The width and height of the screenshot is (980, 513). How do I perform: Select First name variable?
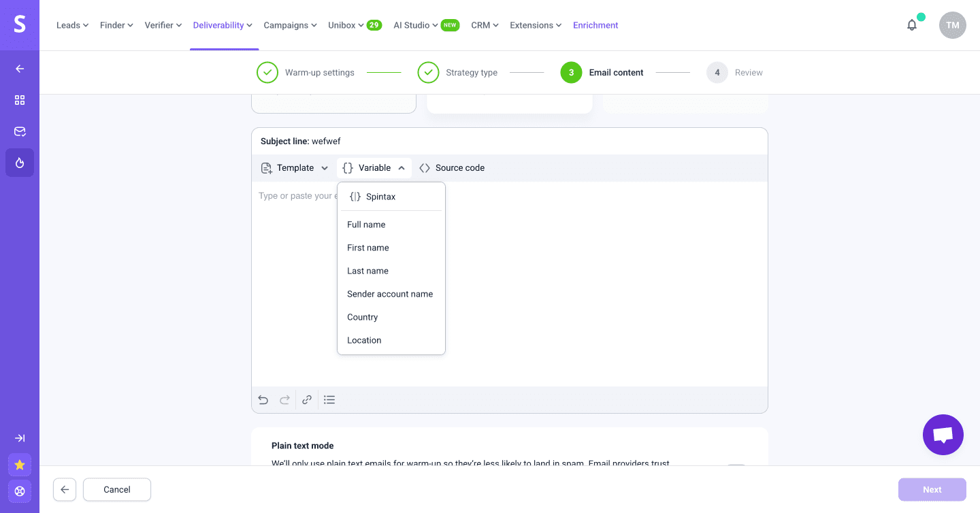tap(368, 248)
